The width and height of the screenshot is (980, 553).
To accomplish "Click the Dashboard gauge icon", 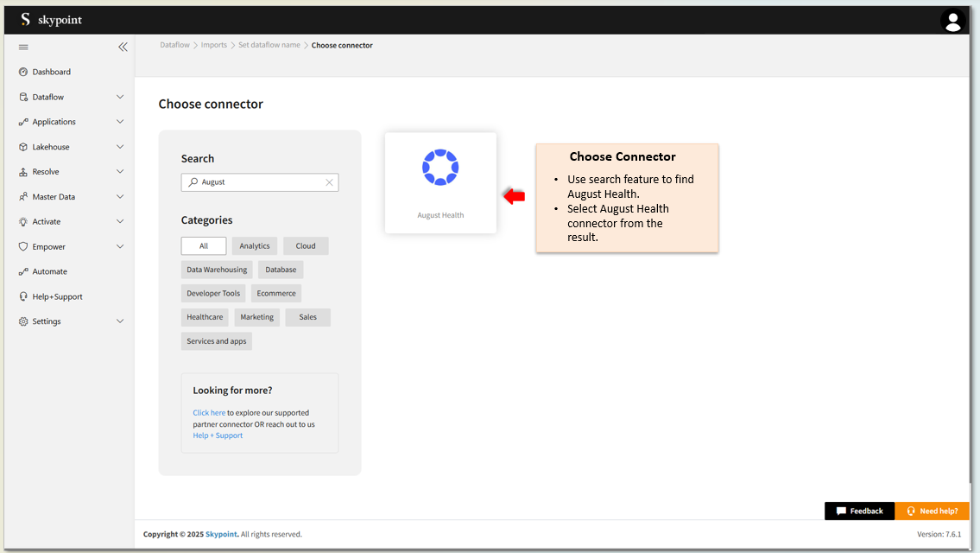I will click(23, 72).
